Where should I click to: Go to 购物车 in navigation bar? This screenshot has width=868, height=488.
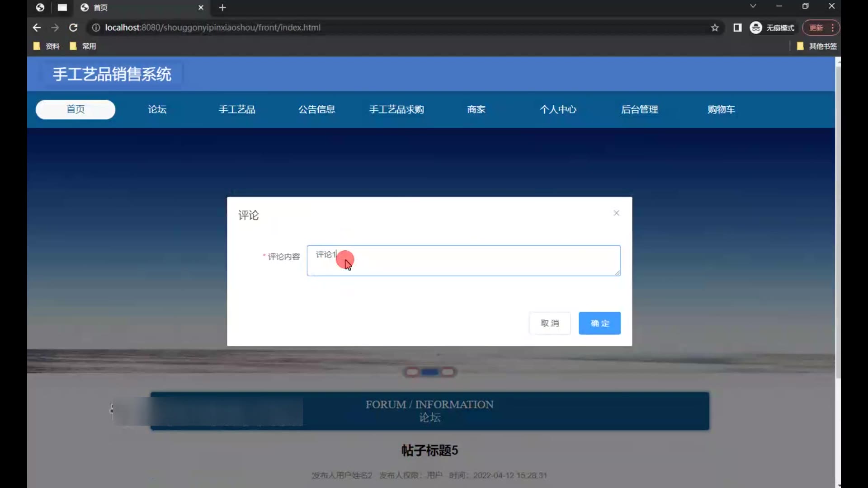point(721,109)
